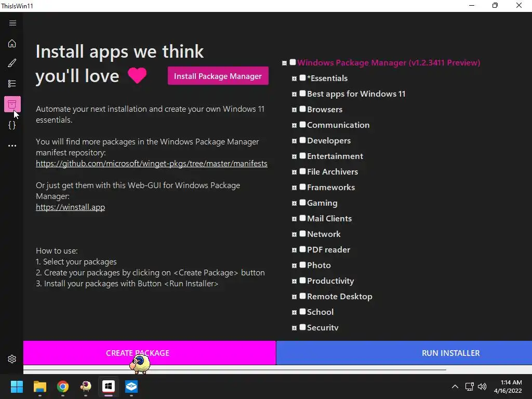Screen dimensions: 532x399
Task: Select the Mail Clients tree label
Action: pyautogui.click(x=329, y=219)
